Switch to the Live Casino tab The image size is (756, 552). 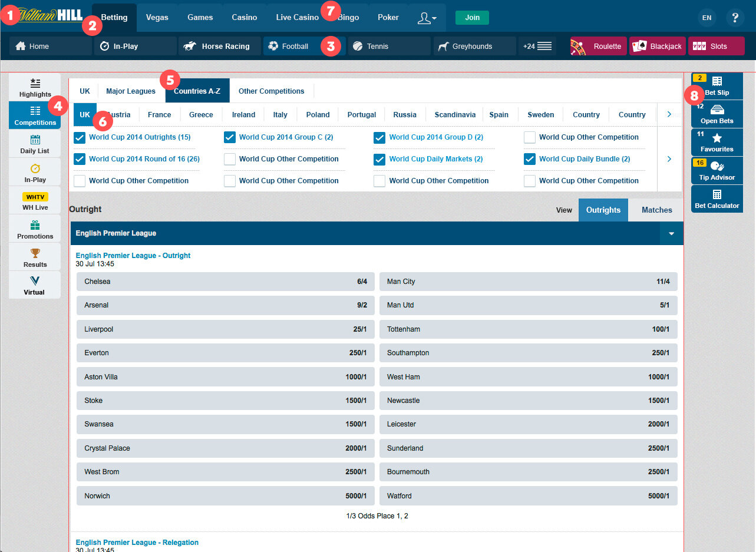pyautogui.click(x=298, y=18)
